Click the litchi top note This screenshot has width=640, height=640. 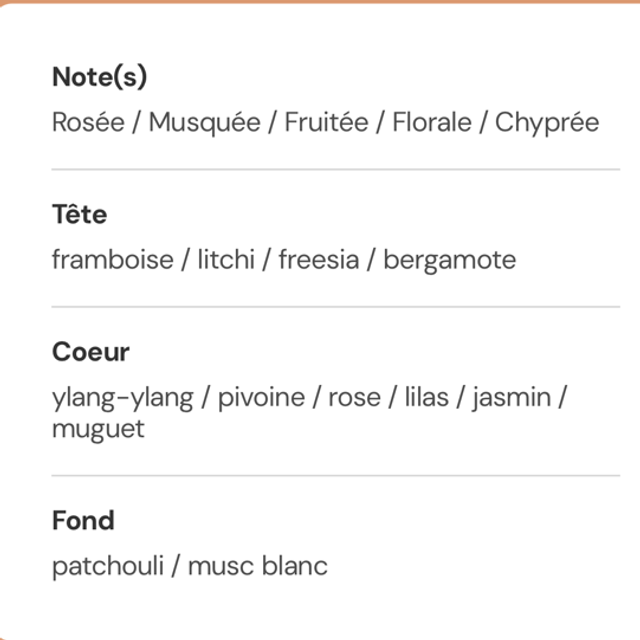coord(226,261)
